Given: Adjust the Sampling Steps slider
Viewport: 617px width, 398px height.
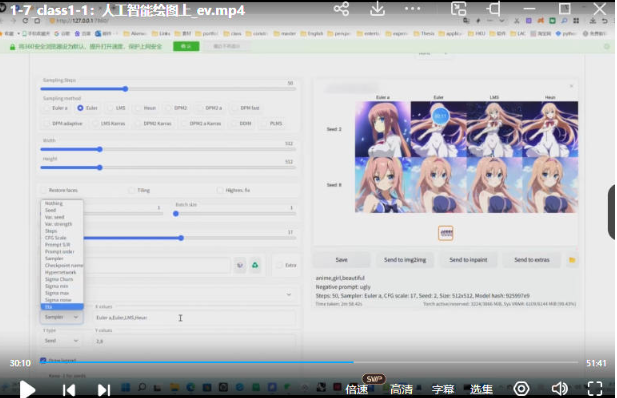Looking at the screenshot, I should click(x=168, y=89).
